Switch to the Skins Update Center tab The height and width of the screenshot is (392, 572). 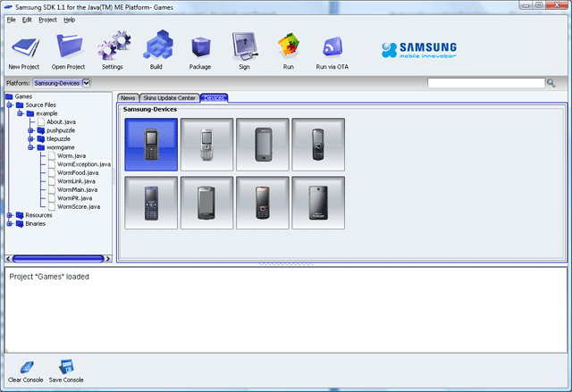point(169,97)
